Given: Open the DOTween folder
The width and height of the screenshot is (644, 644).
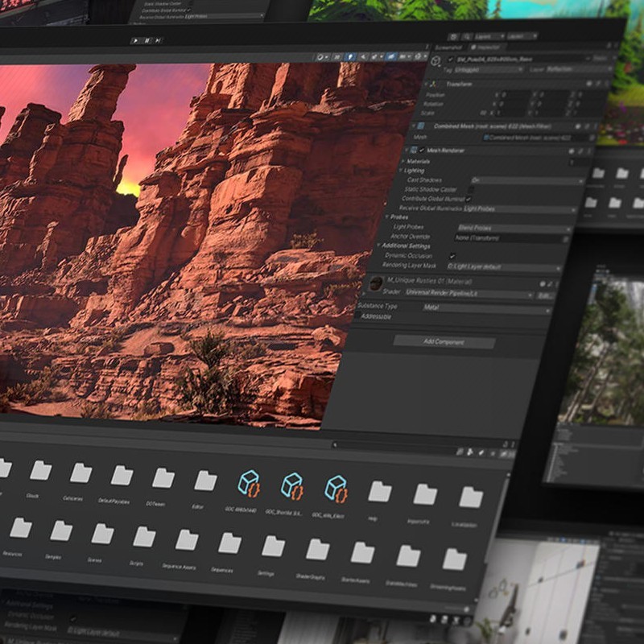Looking at the screenshot, I should (x=163, y=478).
